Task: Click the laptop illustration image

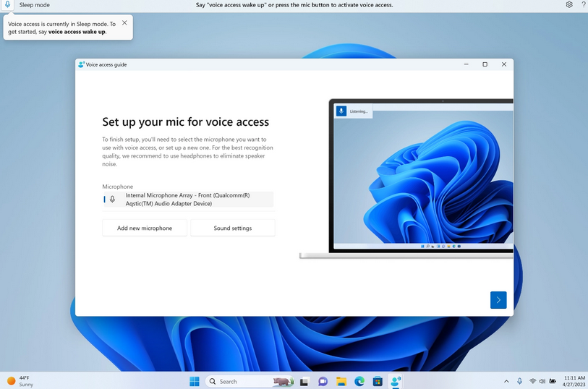Action: pos(406,179)
